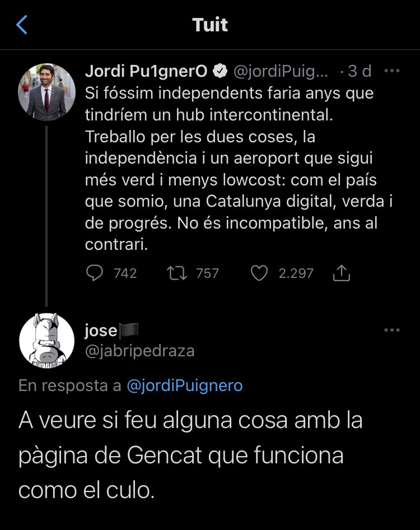420x530 pixels.
Task: Reply to Jordi's tweet via speech bubble icon
Action: (x=95, y=273)
